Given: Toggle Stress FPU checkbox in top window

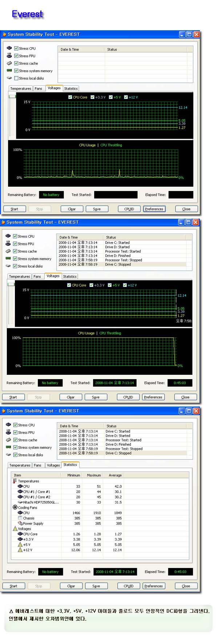Looking at the screenshot, I should click(16, 56).
